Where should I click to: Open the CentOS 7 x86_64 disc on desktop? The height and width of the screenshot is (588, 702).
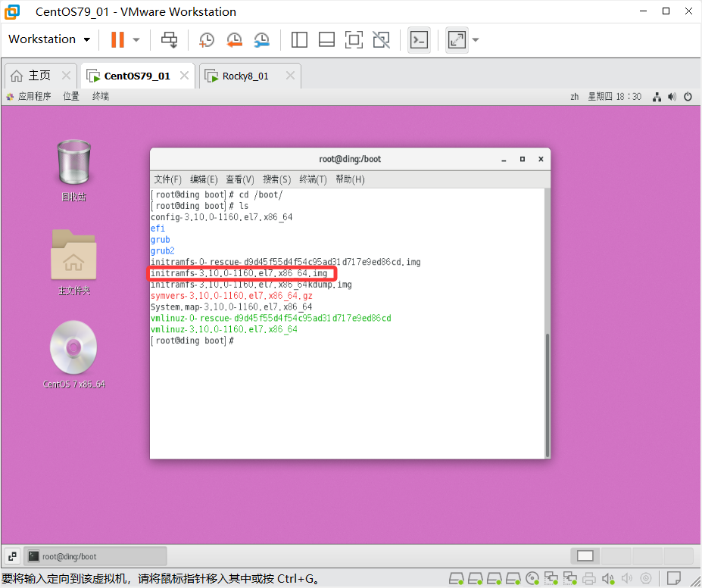[x=73, y=348]
